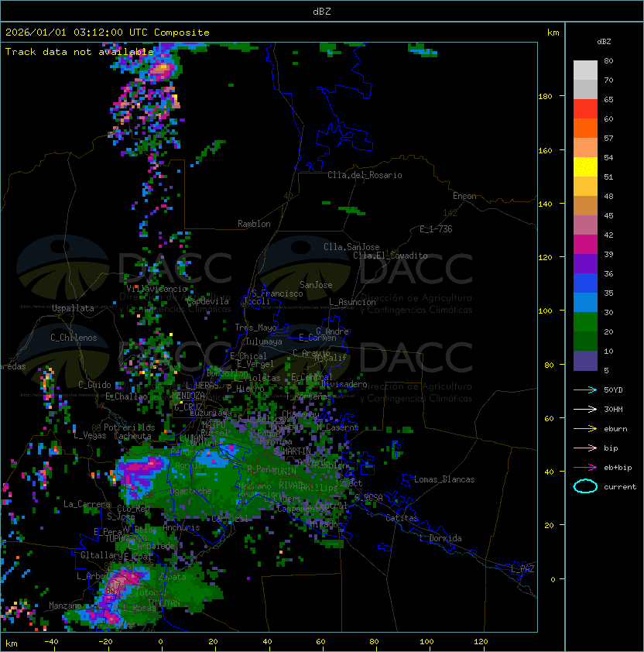Click the white 30HM arrow symbol
The image size is (644, 652).
[x=585, y=410]
